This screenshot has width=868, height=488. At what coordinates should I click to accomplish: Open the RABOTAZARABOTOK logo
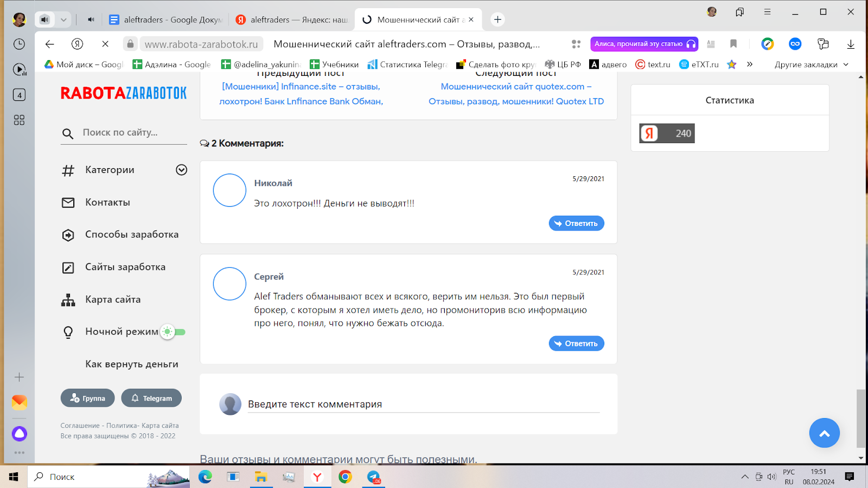pos(124,93)
